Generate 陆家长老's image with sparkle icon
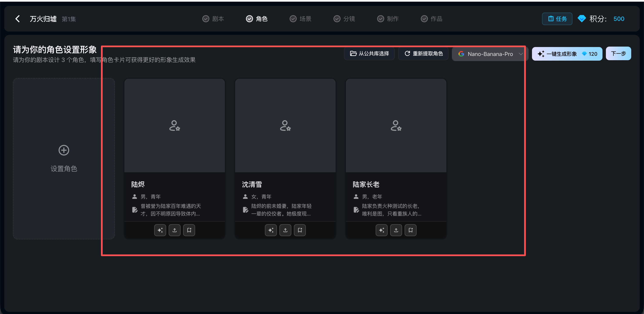Viewport: 644px width, 314px height. (x=381, y=230)
